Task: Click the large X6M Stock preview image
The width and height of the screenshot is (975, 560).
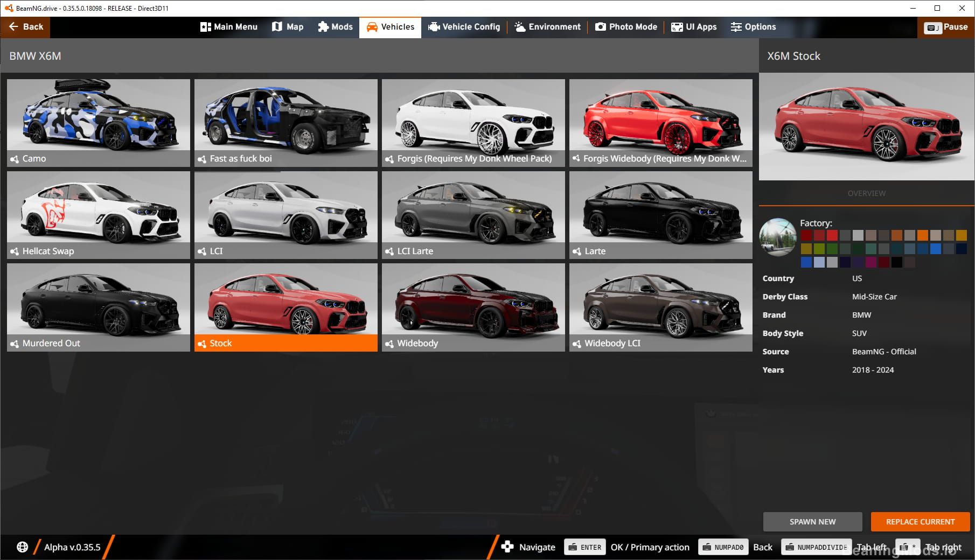Action: pos(867,127)
